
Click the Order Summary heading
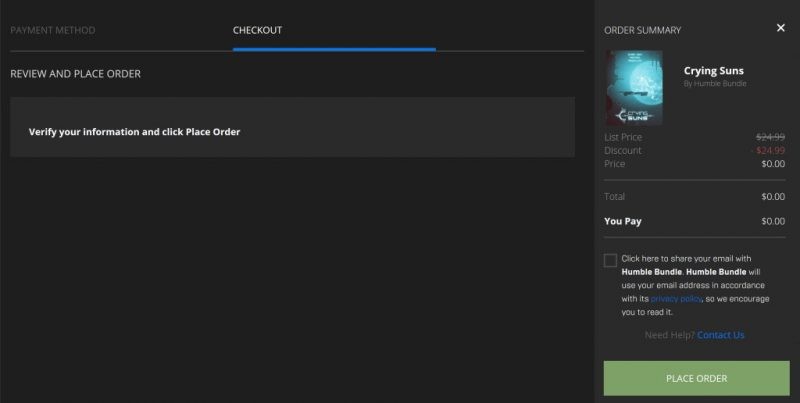[642, 31]
